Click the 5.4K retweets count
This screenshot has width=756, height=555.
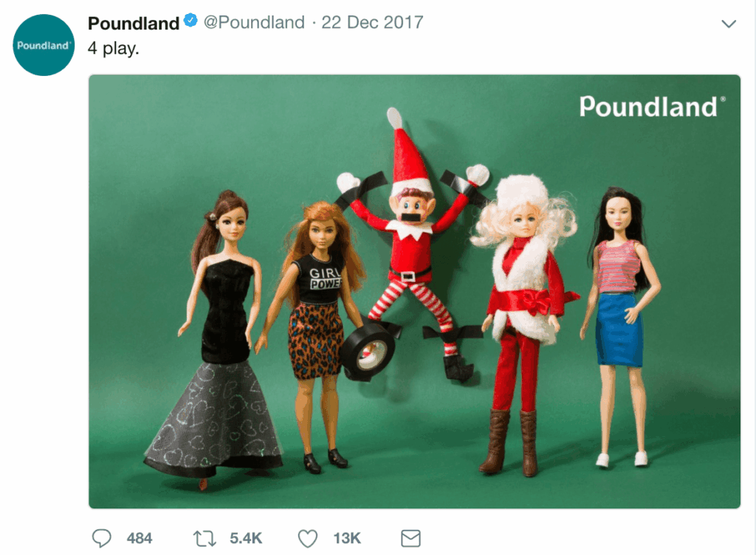coord(246,538)
